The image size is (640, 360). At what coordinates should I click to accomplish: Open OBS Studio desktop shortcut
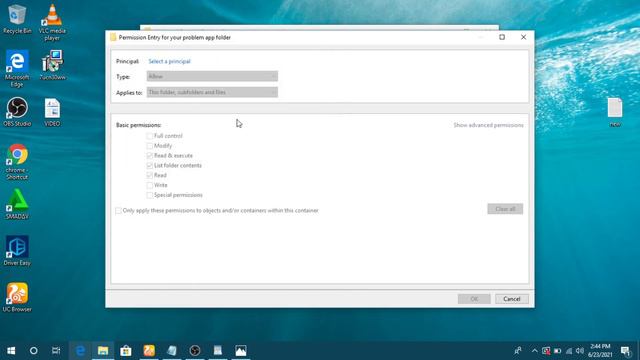coord(17,111)
